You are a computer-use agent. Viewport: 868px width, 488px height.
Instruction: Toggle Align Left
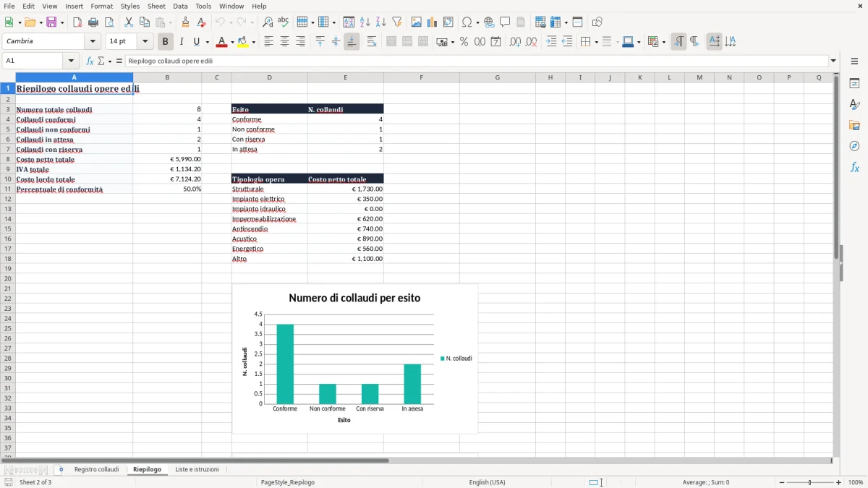coord(268,42)
